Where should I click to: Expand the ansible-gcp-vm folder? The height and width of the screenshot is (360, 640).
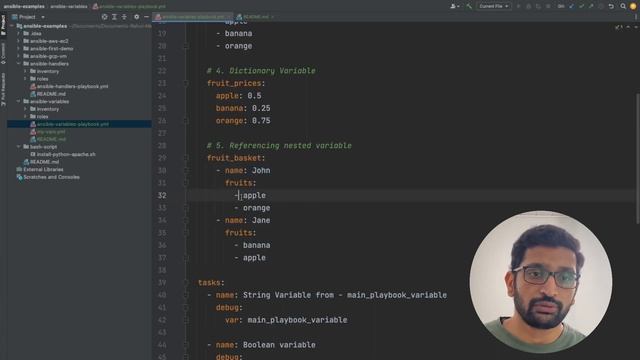pyautogui.click(x=18, y=56)
